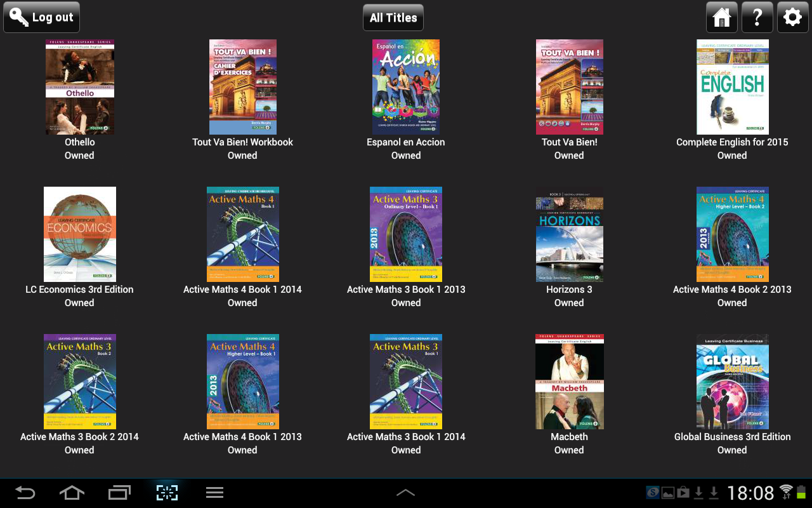Open settings with the gear icon

tap(793, 18)
